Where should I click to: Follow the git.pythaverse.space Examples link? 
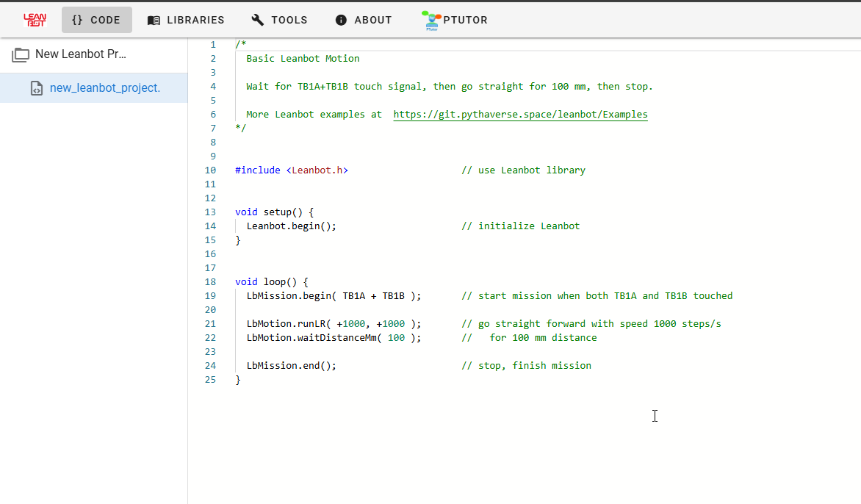(x=520, y=115)
